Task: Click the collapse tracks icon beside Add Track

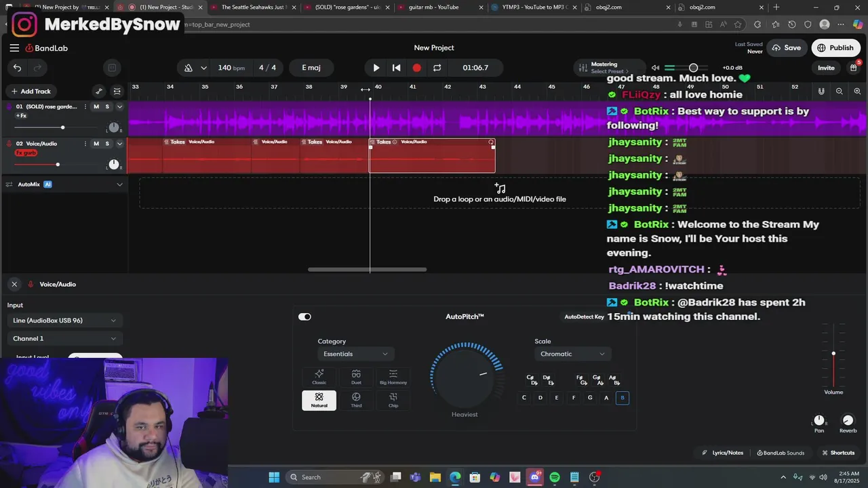Action: coord(117,91)
